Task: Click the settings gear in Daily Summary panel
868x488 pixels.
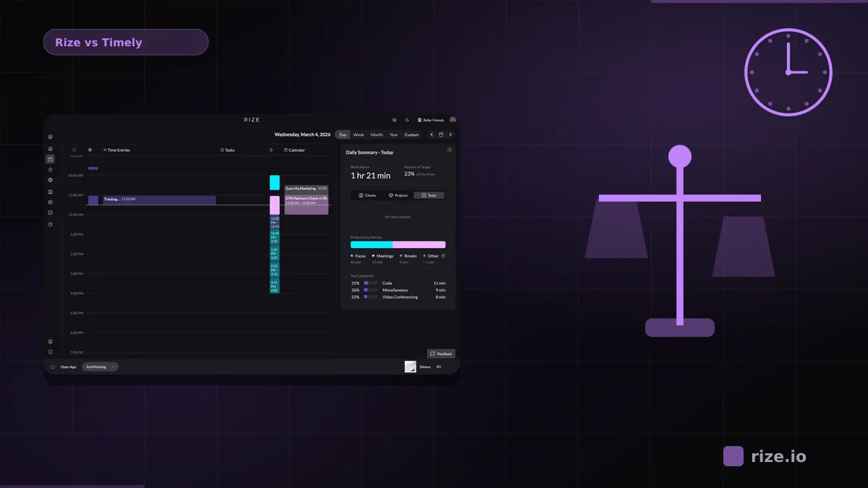Action: coord(449,150)
